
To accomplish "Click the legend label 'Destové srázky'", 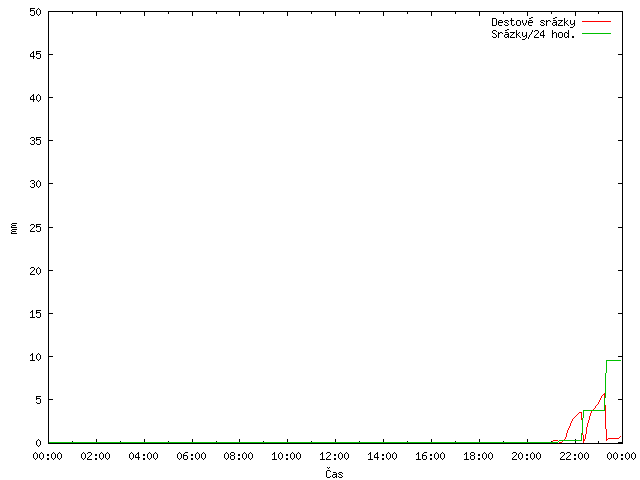I will [x=533, y=22].
